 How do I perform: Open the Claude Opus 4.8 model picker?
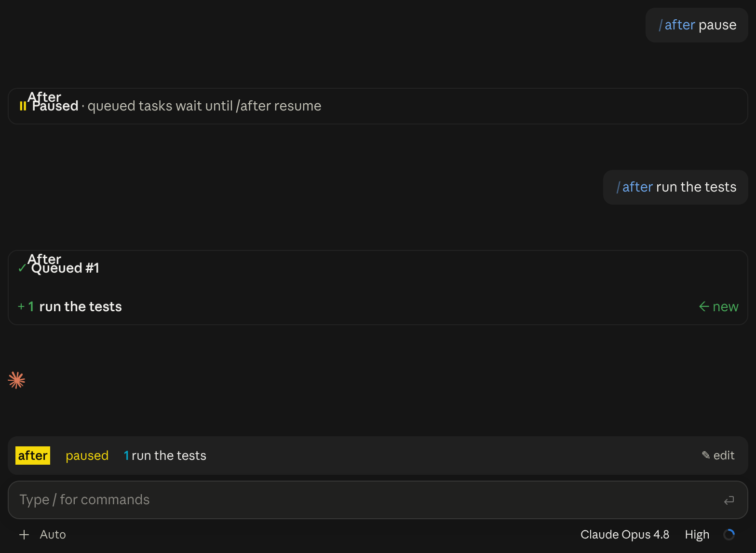click(624, 535)
